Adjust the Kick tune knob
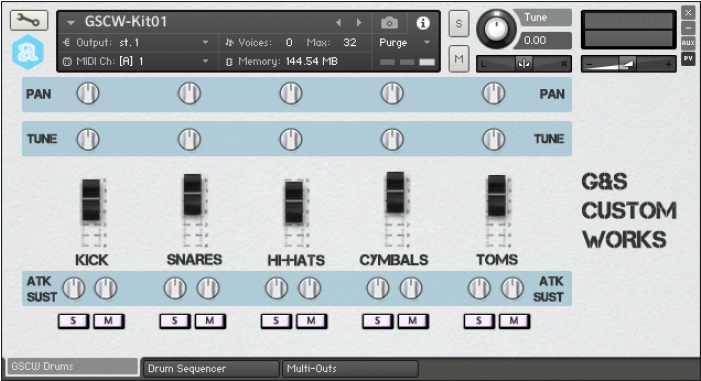Image resolution: width=701 pixels, height=381 pixels. (x=88, y=139)
